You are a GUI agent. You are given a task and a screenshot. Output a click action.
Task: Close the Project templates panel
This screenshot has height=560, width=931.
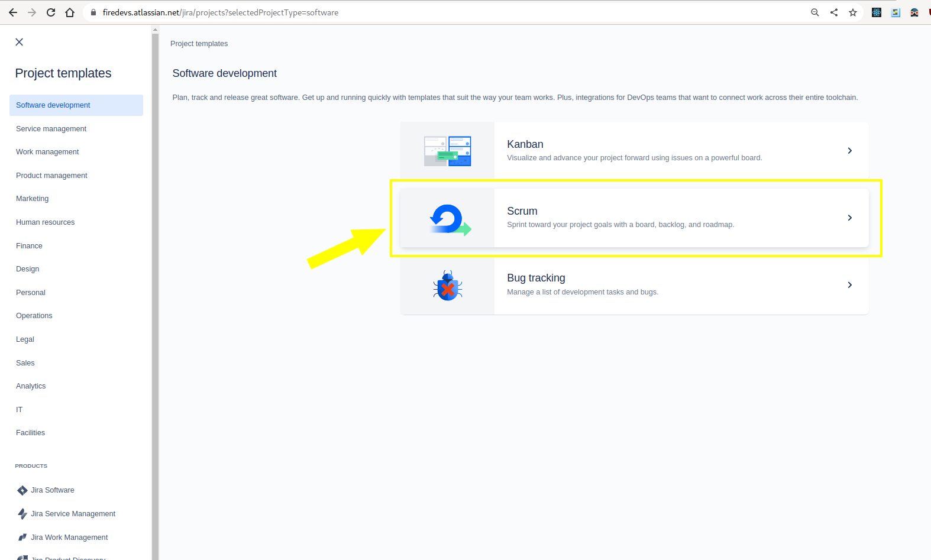(x=20, y=42)
